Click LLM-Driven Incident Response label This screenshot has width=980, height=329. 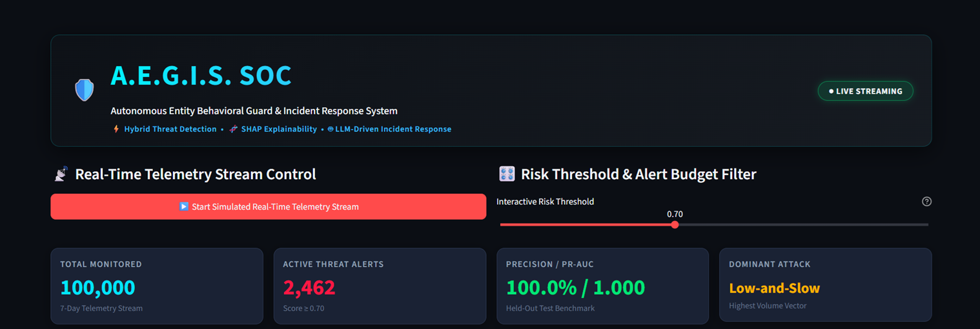click(393, 129)
